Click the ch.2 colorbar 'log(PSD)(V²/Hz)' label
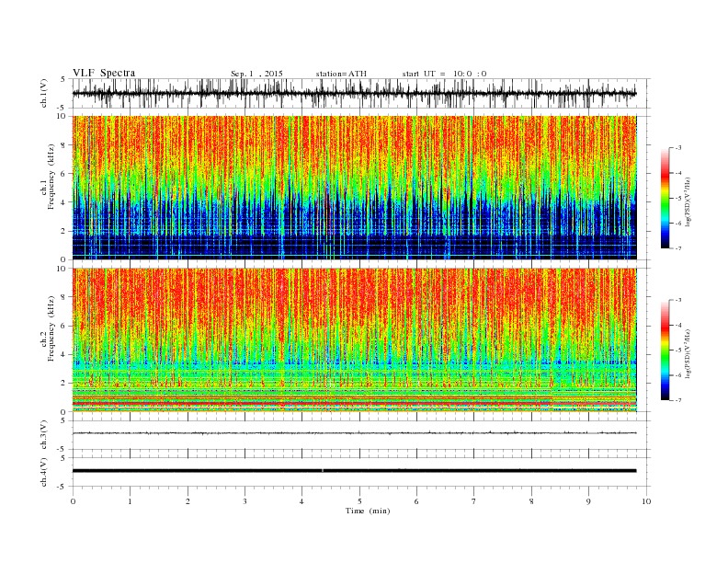This screenshot has width=728, height=563. [688, 354]
